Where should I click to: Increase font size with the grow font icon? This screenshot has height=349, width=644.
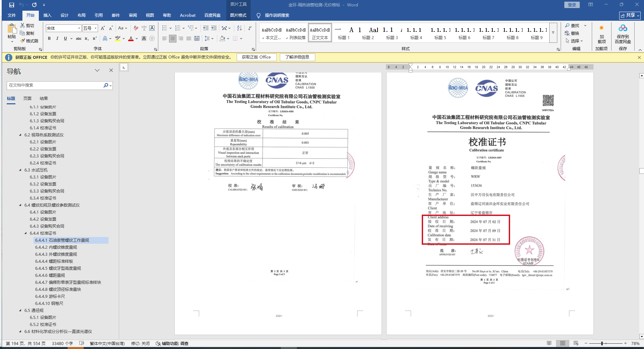(x=103, y=28)
